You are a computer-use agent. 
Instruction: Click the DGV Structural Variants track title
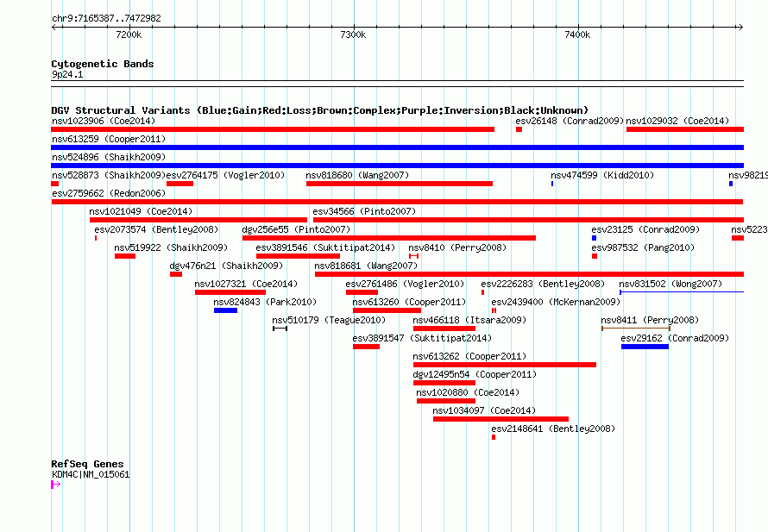(320, 110)
